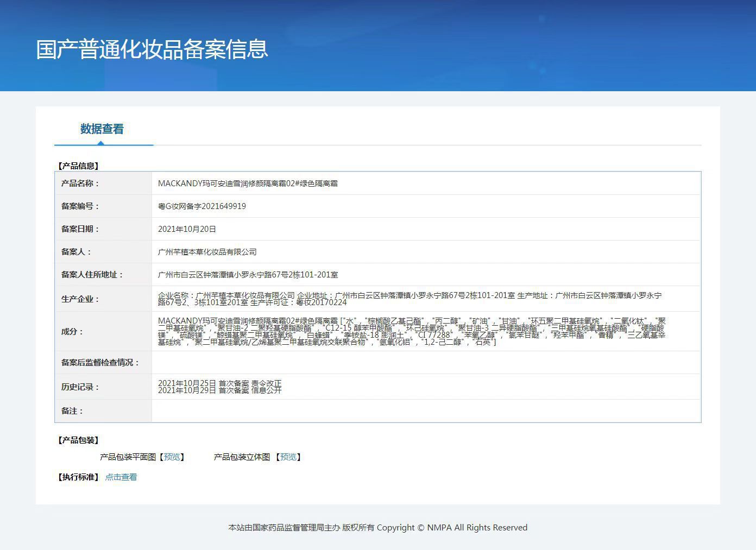This screenshot has width=756, height=550.
Task: Click the 成分 row label
Action: [72, 332]
